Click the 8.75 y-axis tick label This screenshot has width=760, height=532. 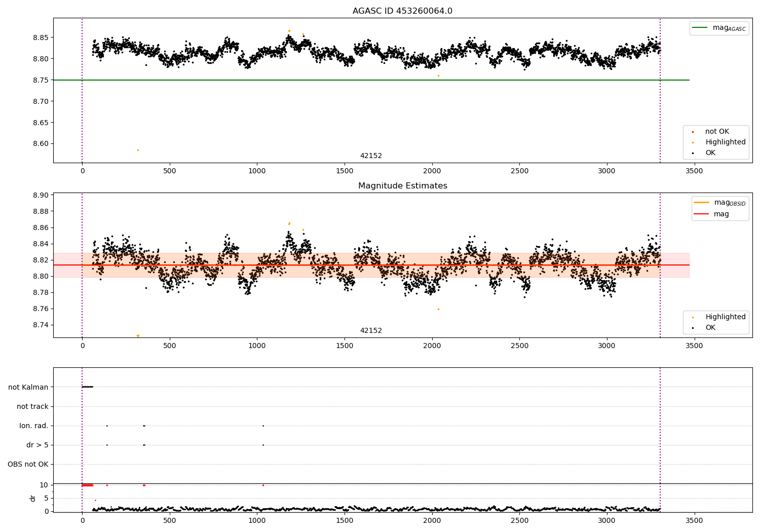41,80
